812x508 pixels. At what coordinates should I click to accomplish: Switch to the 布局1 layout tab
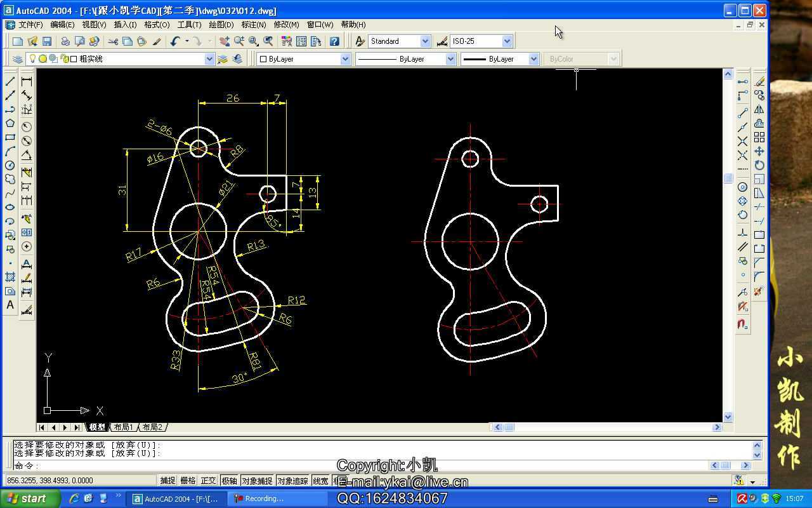123,427
